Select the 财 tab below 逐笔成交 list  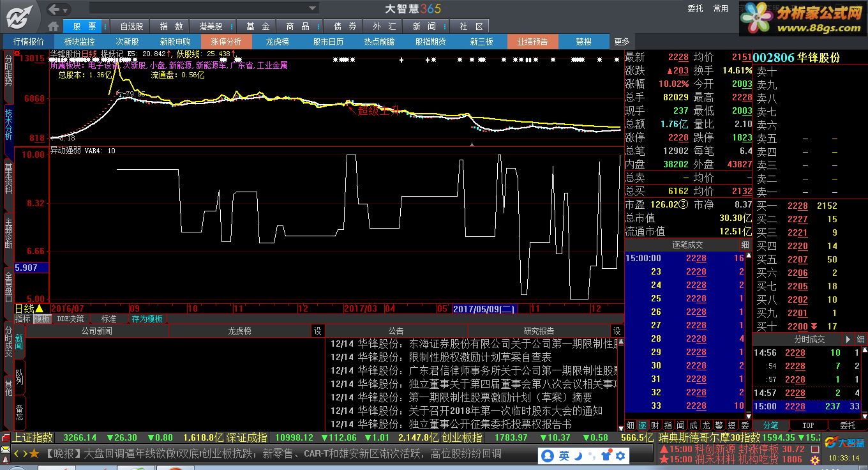(x=655, y=425)
